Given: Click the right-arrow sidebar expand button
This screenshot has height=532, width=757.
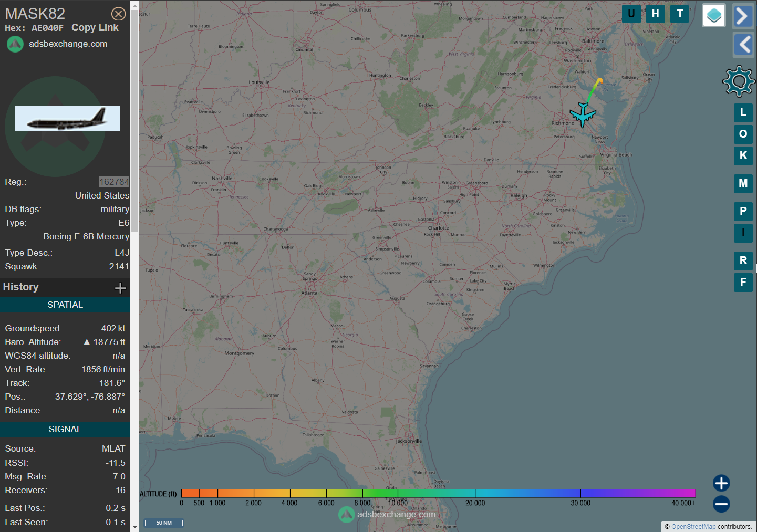Looking at the screenshot, I should click(x=742, y=16).
